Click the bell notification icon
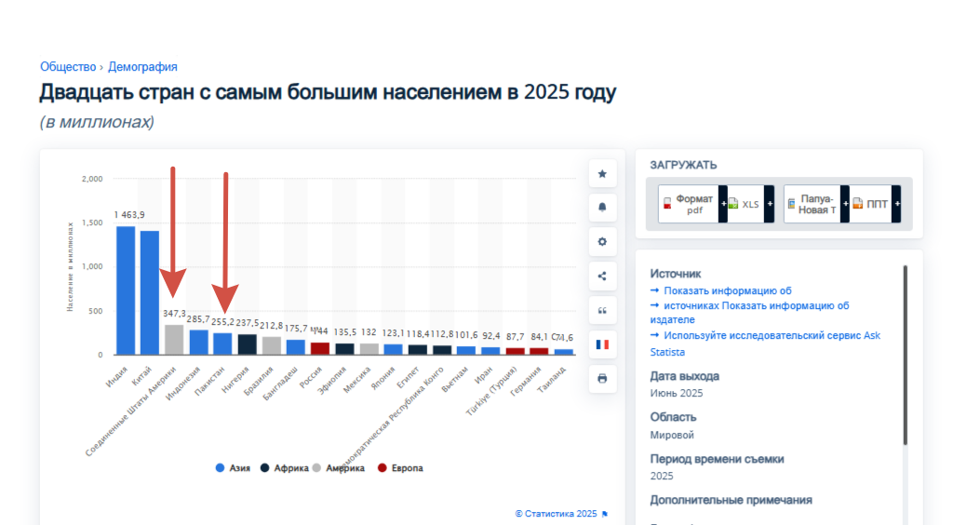 point(602,208)
